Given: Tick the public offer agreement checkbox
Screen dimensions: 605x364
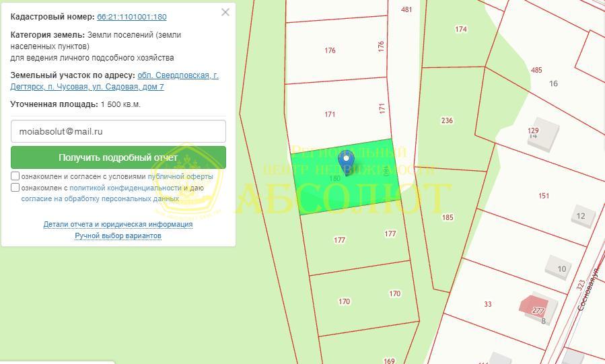Looking at the screenshot, I should (15, 176).
